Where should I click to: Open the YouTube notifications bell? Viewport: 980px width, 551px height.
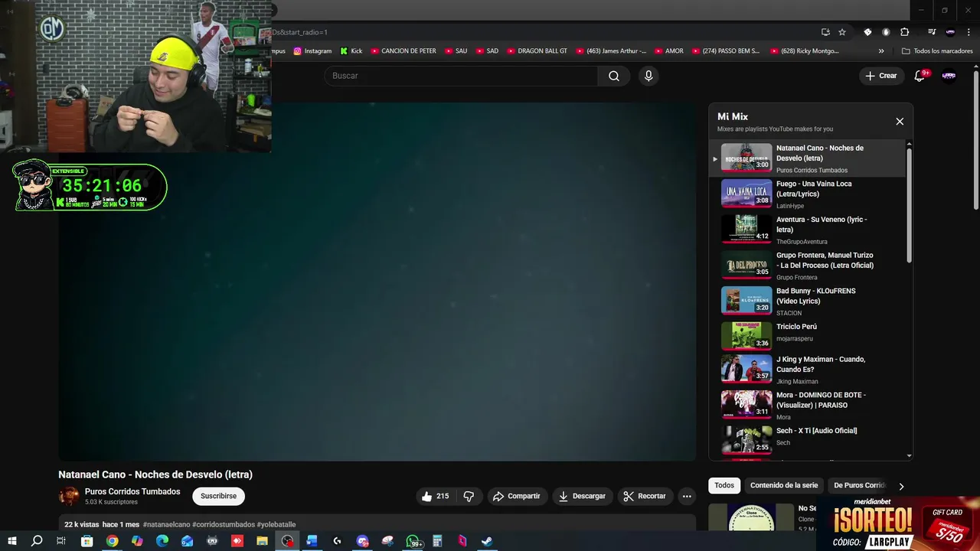click(921, 75)
